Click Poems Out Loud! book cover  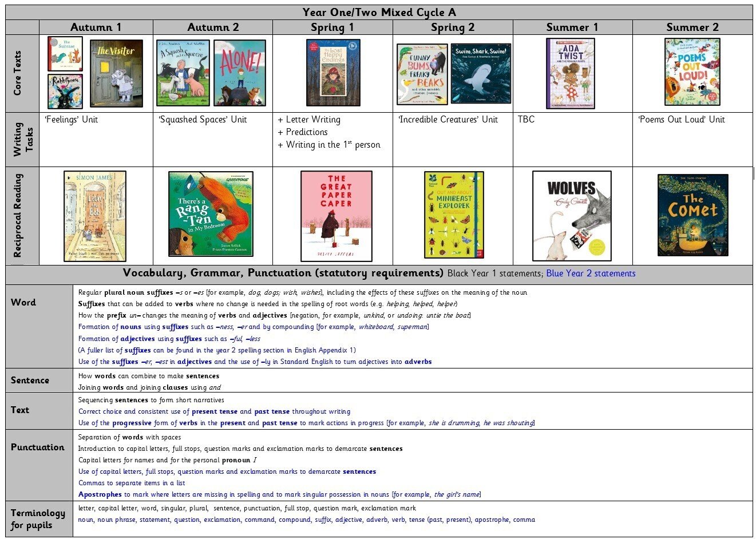click(692, 72)
